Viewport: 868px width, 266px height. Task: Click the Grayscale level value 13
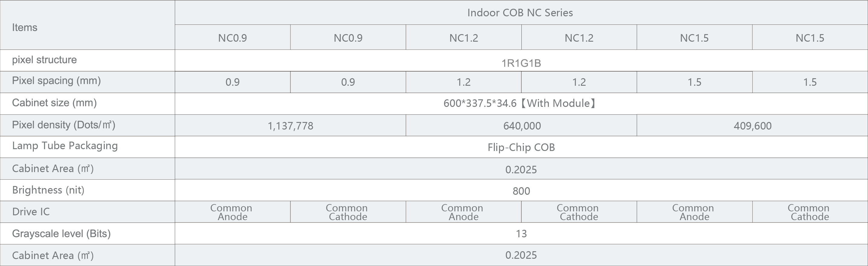521,234
